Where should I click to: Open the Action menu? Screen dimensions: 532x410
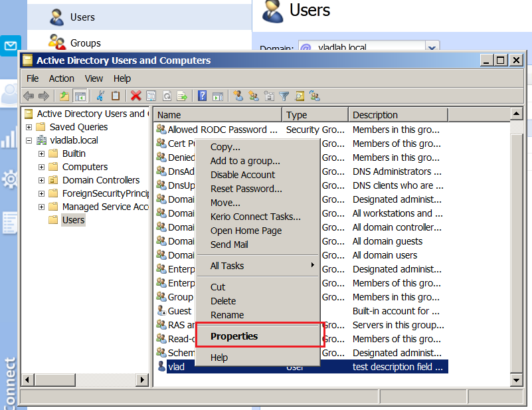click(61, 78)
